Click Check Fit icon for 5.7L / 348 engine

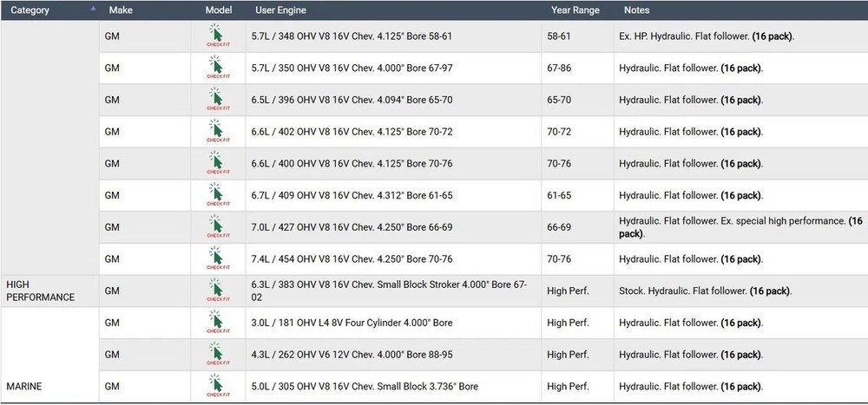point(216,36)
